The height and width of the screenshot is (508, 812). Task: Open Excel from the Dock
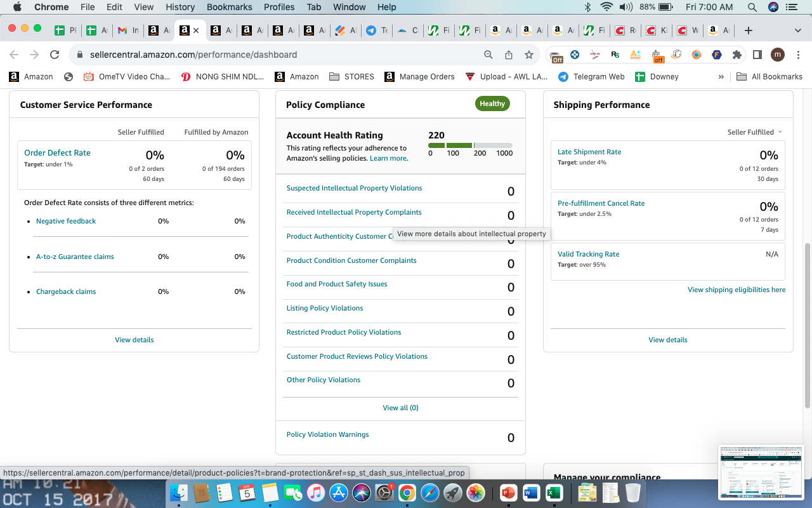tap(554, 492)
